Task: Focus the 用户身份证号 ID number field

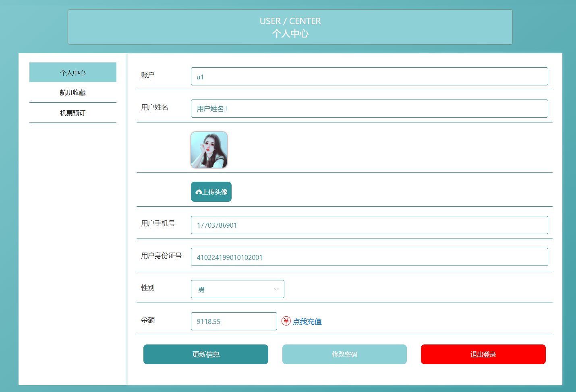Action: [x=369, y=257]
